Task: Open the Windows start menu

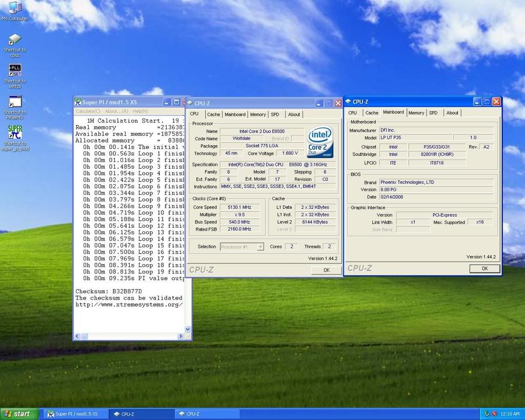Action: tap(19, 414)
